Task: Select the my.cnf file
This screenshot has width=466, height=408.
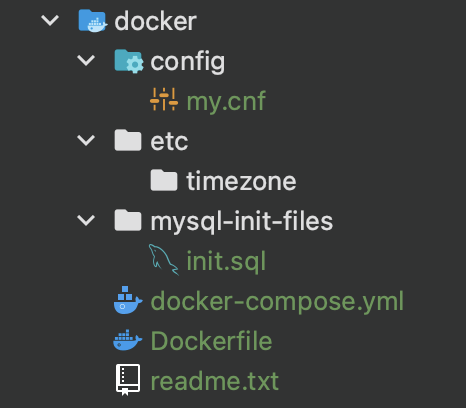Action: (226, 101)
